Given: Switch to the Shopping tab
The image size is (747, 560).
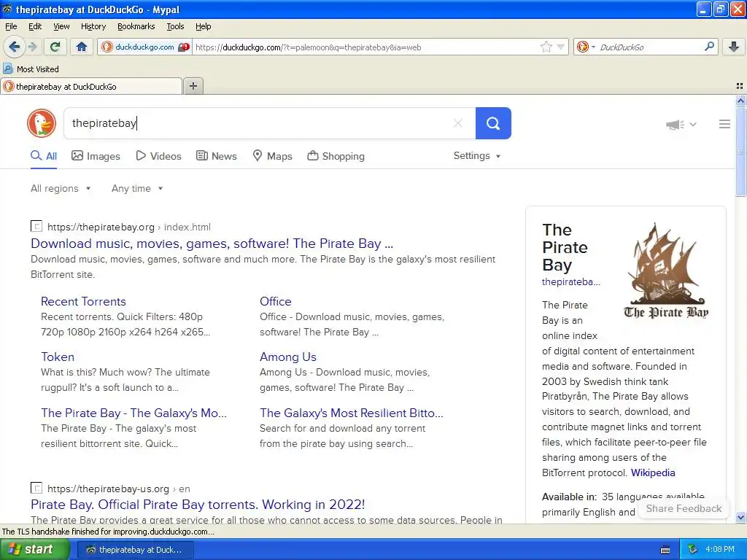Looking at the screenshot, I should coord(336,156).
